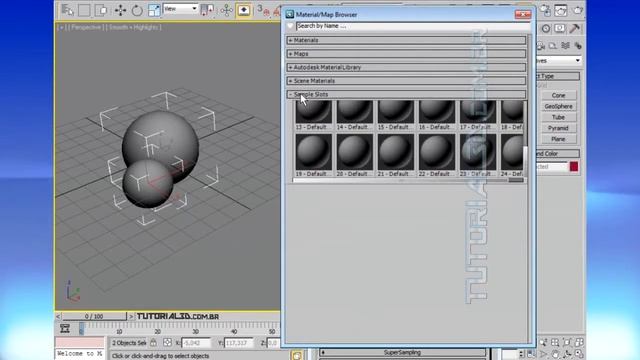
Task: Step the time slider back with left arrow
Action: tap(58, 316)
